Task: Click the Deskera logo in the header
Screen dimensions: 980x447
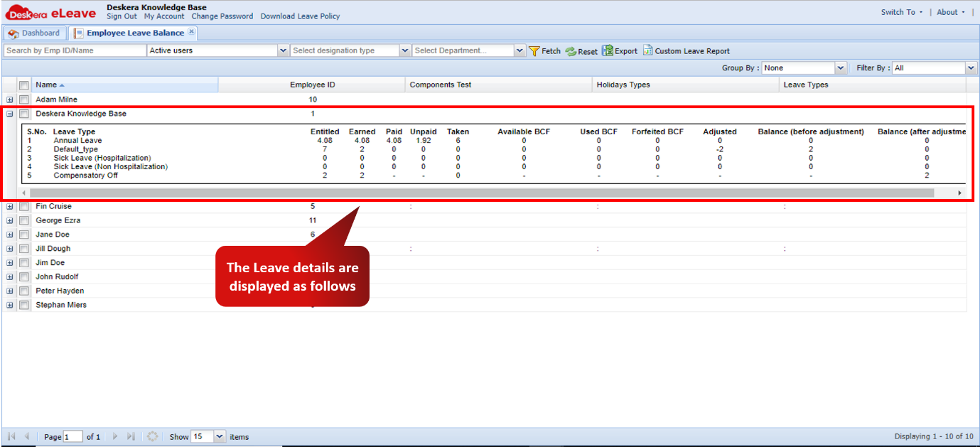Action: pyautogui.click(x=23, y=11)
